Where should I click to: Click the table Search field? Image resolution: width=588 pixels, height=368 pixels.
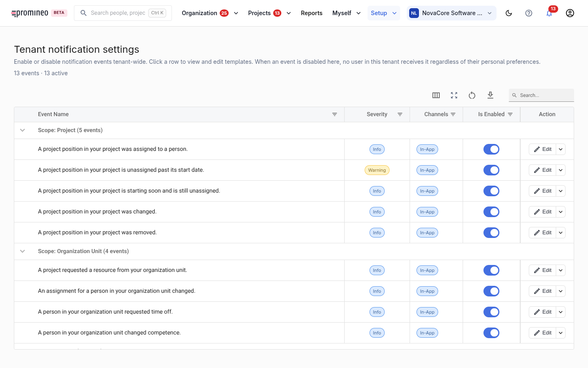(x=541, y=95)
